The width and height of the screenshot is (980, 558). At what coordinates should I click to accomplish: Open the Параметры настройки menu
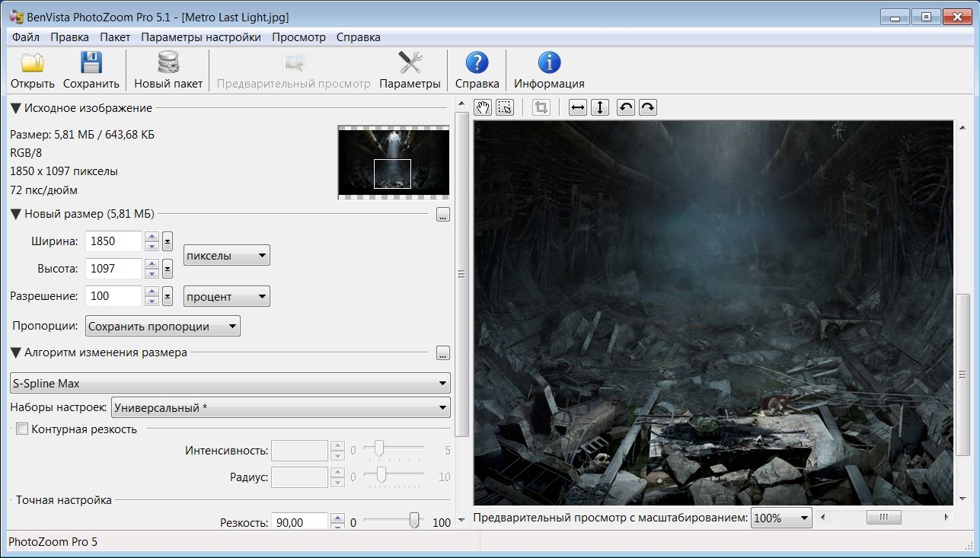click(x=201, y=37)
